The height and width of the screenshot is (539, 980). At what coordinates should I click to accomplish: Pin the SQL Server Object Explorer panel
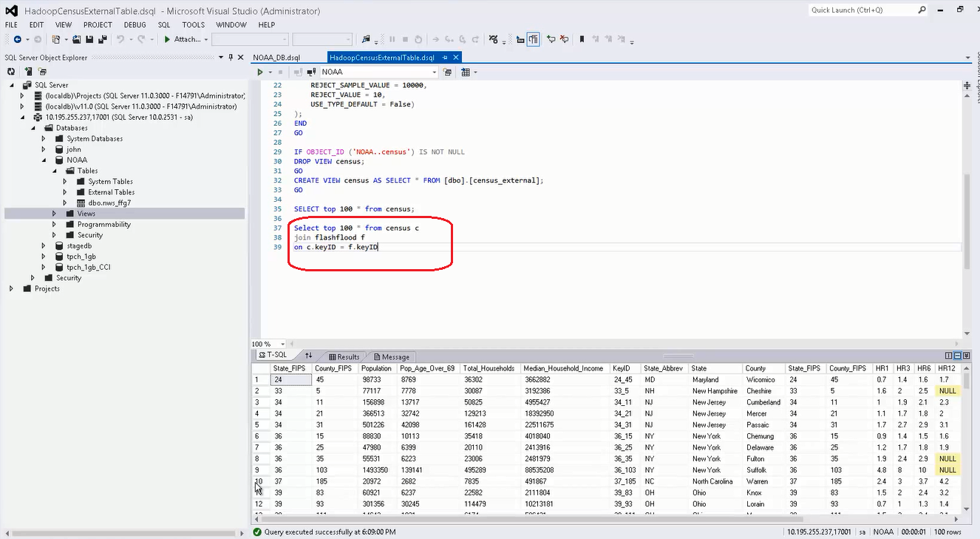pyautogui.click(x=231, y=57)
